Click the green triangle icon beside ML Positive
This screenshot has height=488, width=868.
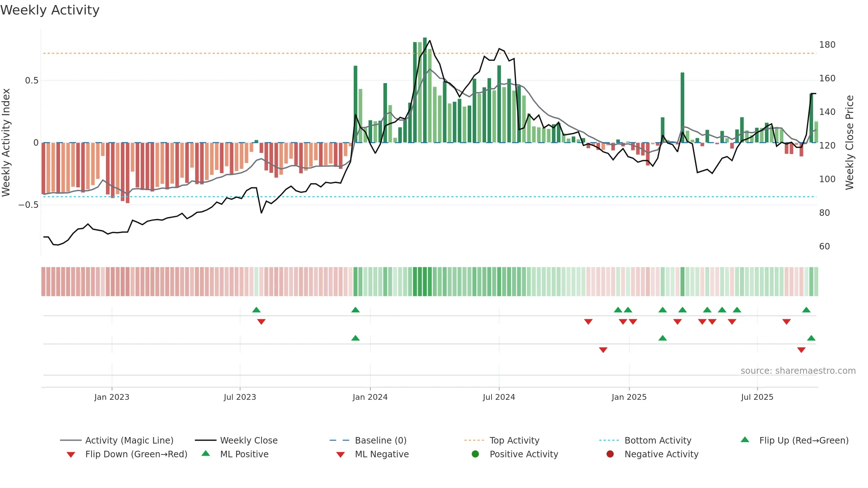coord(206,453)
